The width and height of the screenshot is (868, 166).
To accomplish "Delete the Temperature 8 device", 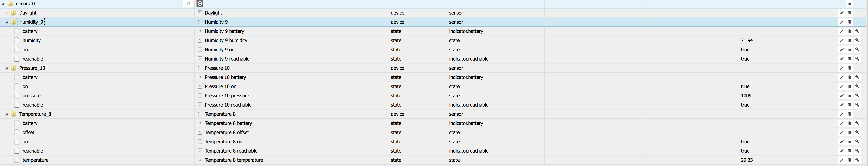I will point(849,114).
